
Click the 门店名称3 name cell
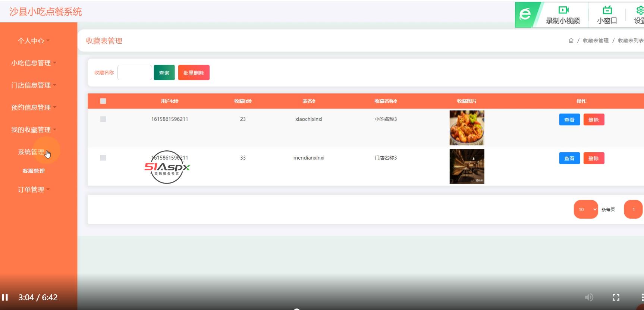point(386,158)
